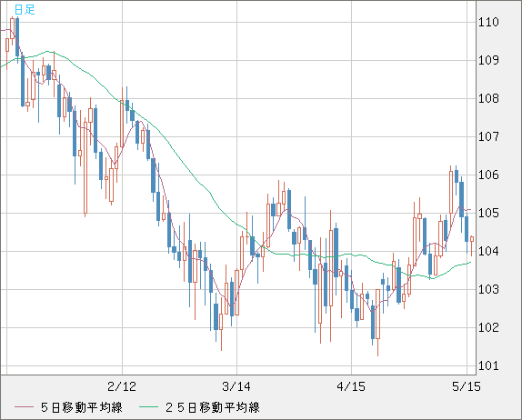The image size is (522, 420).
Task: Click the green 25-day average legend line
Action: point(148,407)
